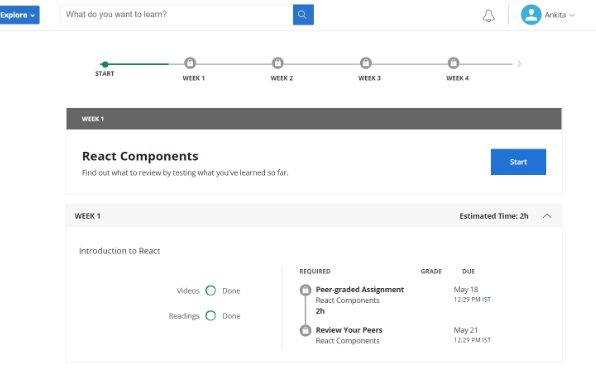
Task: Click Ankita's profile avatar icon
Action: click(x=531, y=15)
